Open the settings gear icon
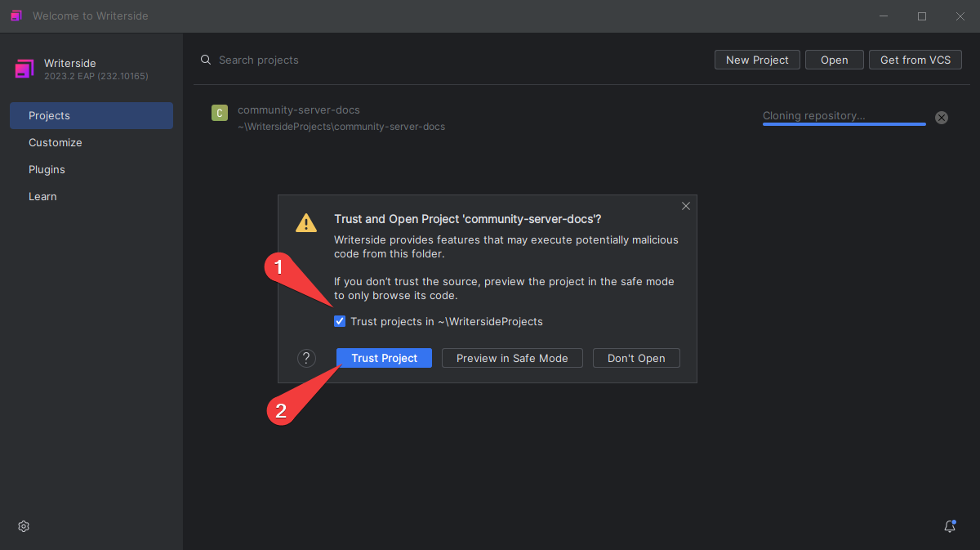The image size is (980, 550). click(24, 526)
